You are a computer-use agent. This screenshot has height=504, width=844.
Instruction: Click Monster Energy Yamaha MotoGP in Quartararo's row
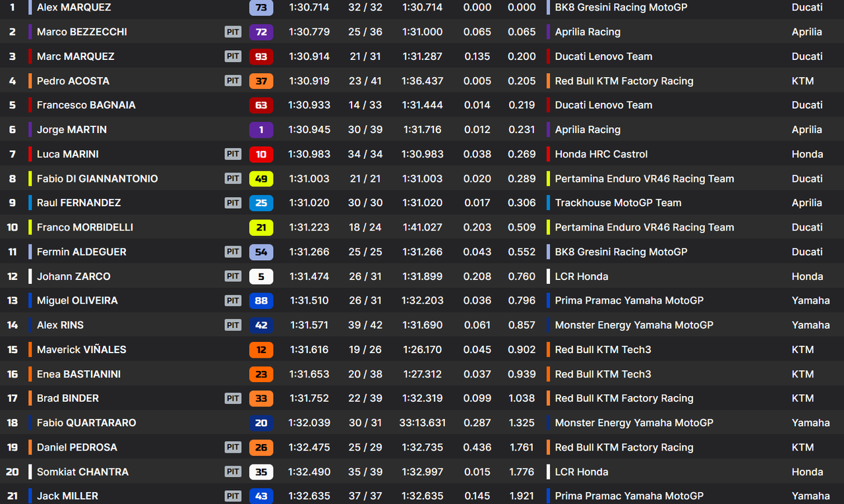pyautogui.click(x=634, y=423)
